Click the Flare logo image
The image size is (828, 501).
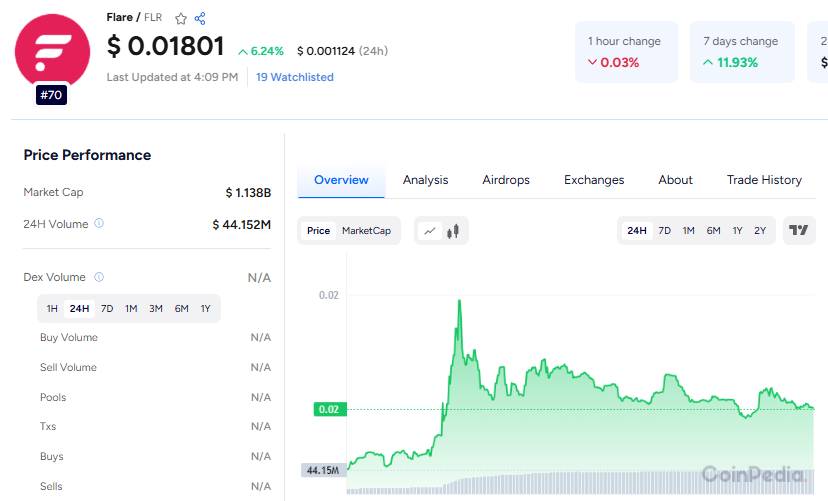point(52,52)
